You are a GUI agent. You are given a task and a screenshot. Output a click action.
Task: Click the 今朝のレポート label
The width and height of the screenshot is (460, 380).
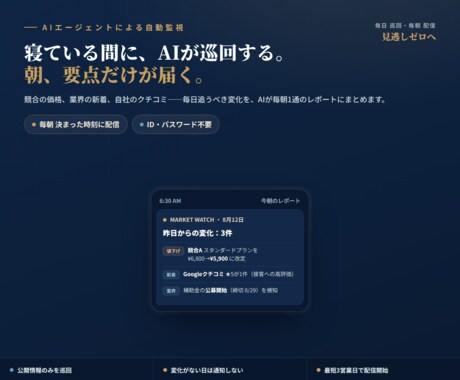[280, 201]
